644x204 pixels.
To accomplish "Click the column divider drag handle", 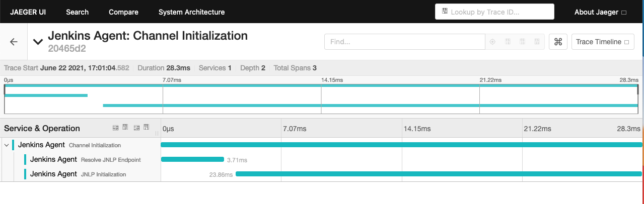I will (x=157, y=133).
